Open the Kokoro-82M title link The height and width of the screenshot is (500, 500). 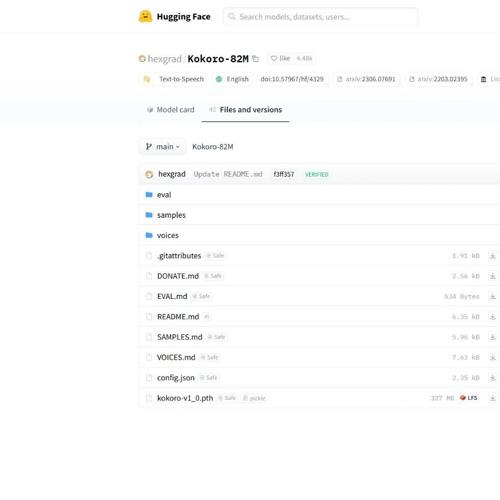(218, 59)
